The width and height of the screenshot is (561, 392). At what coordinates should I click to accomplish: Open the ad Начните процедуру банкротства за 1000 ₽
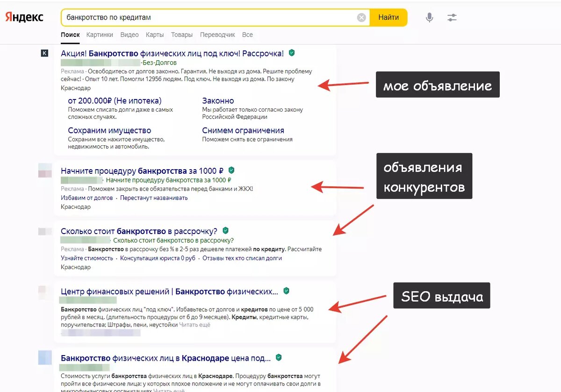(142, 171)
